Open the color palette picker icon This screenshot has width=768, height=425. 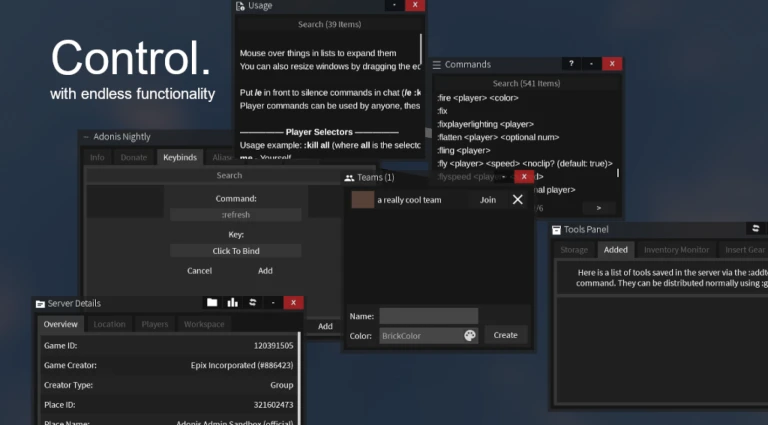(470, 336)
